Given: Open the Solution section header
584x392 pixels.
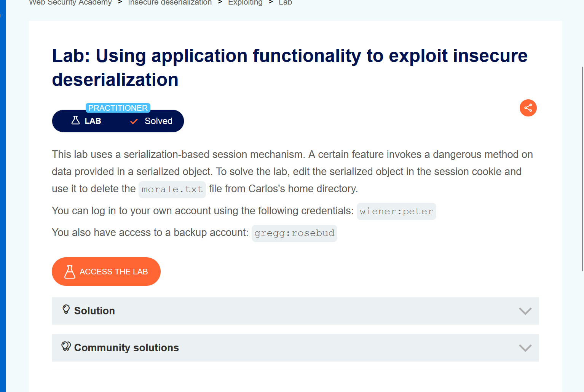Looking at the screenshot, I should point(295,311).
